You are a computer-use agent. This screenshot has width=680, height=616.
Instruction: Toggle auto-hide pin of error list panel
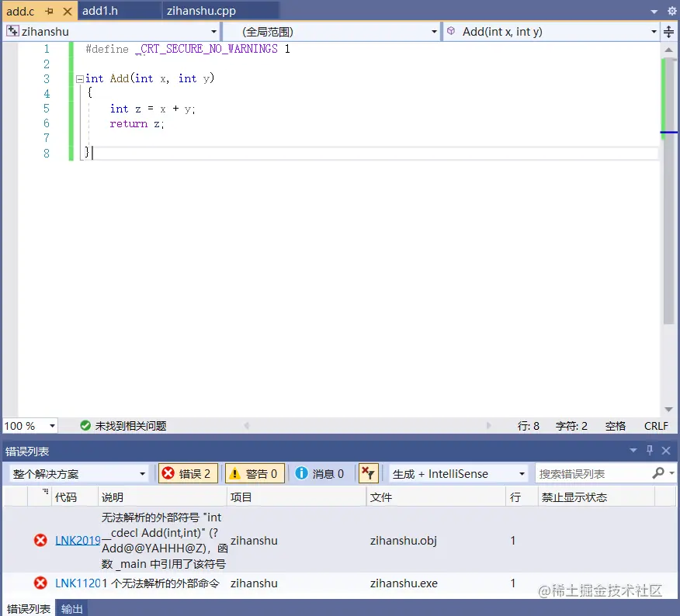pos(650,451)
